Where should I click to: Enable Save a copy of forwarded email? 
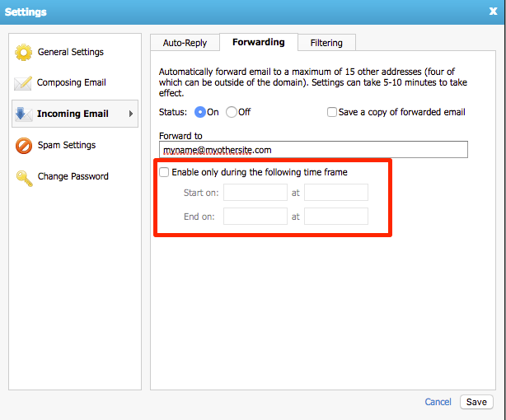(332, 112)
